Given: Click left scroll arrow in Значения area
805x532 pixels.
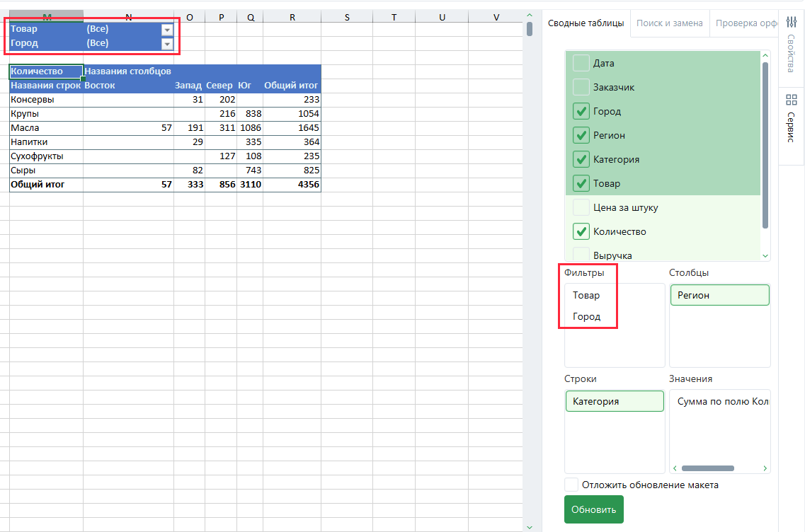Looking at the screenshot, I should [x=675, y=468].
